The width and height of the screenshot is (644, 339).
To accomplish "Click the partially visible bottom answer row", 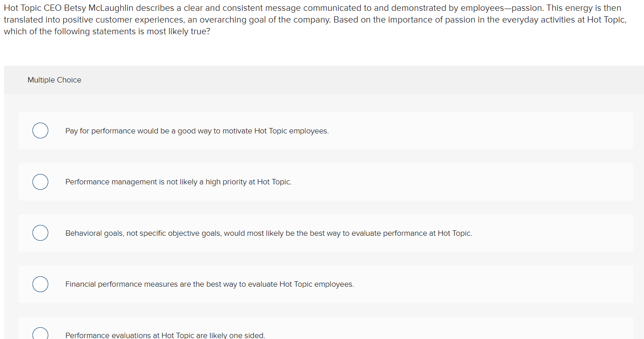I will point(406,331).
